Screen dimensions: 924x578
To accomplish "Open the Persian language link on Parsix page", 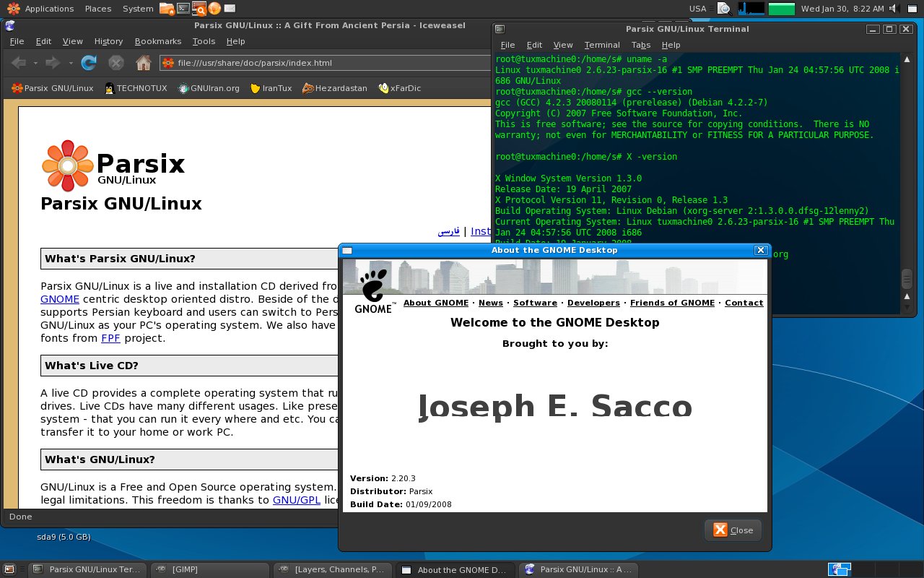I will click(x=448, y=232).
